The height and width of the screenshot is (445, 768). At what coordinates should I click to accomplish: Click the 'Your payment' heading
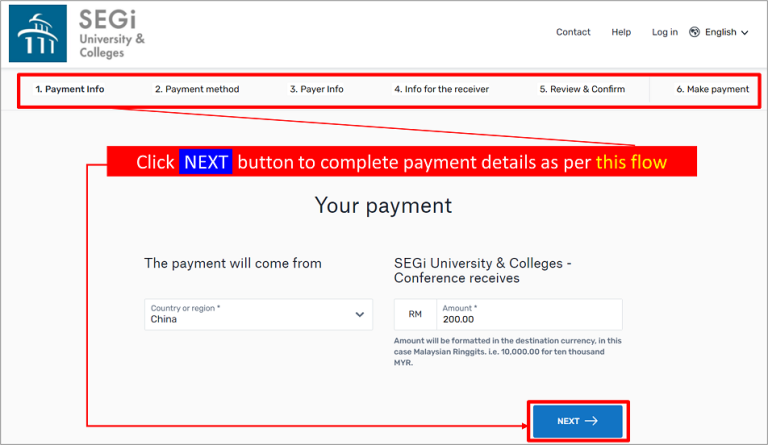[383, 206]
